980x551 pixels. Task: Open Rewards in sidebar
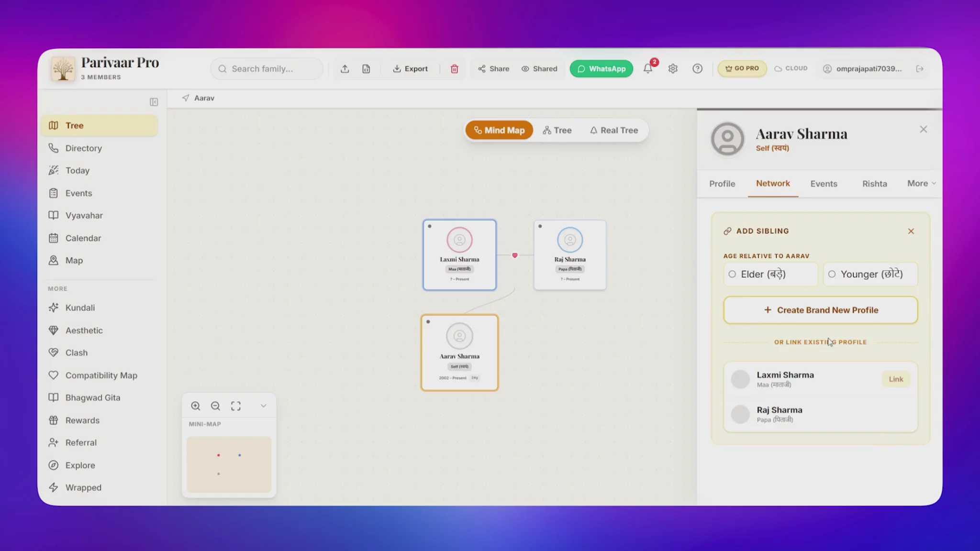(99, 420)
